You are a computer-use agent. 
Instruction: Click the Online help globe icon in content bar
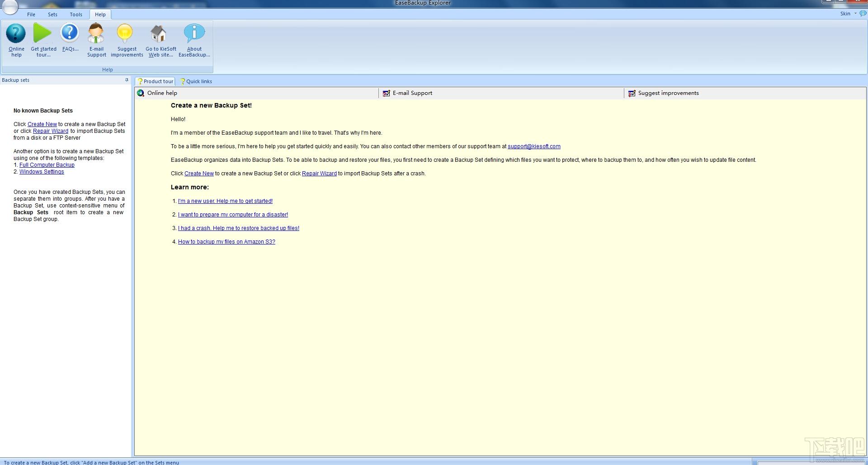click(x=141, y=93)
